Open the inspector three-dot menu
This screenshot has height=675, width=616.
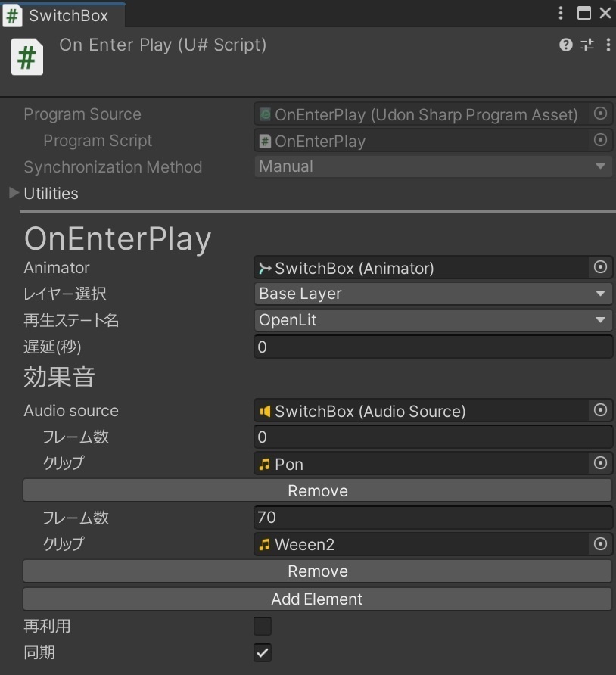(x=608, y=45)
